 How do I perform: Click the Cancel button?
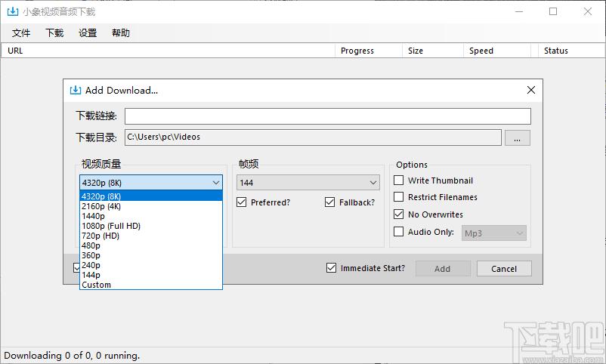[504, 269]
